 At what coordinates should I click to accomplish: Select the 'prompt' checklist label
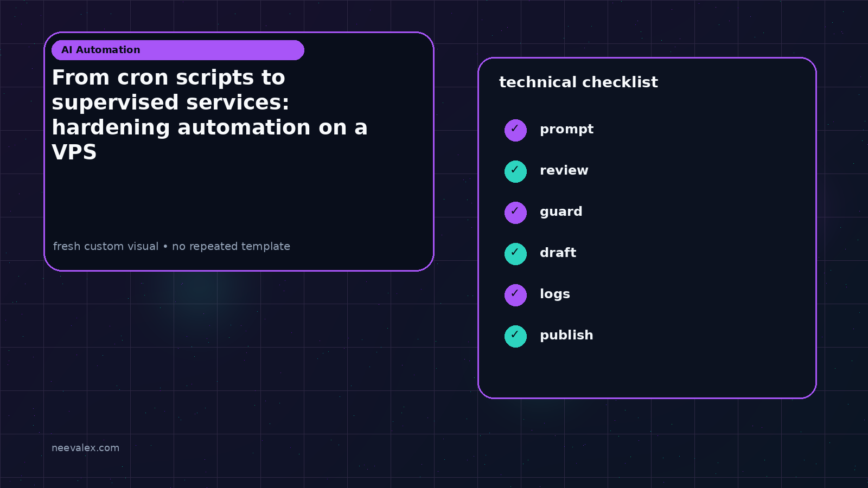(x=566, y=130)
